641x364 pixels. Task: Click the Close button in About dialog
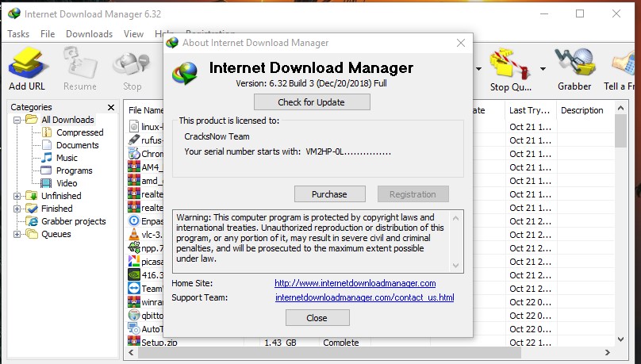point(317,318)
